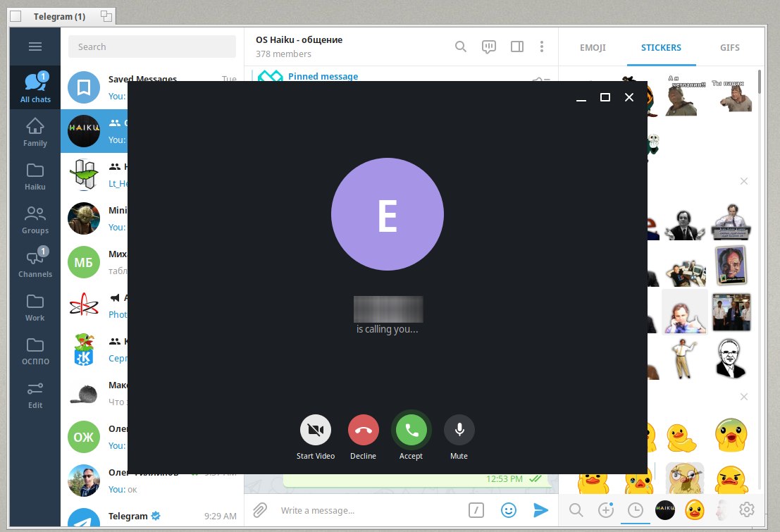The height and width of the screenshot is (532, 780).
Task: Mute the microphone in call window
Action: (459, 430)
